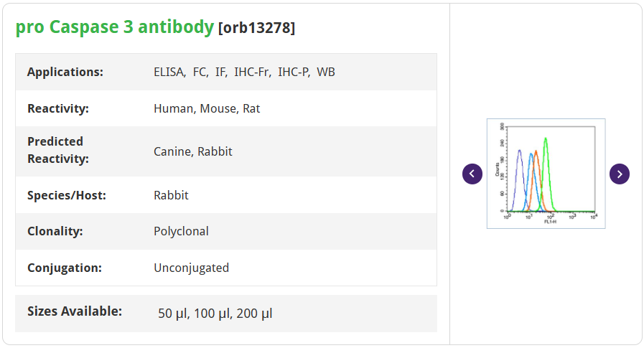644x348 pixels.
Task: Click the Conjugation row label
Action: click(65, 268)
